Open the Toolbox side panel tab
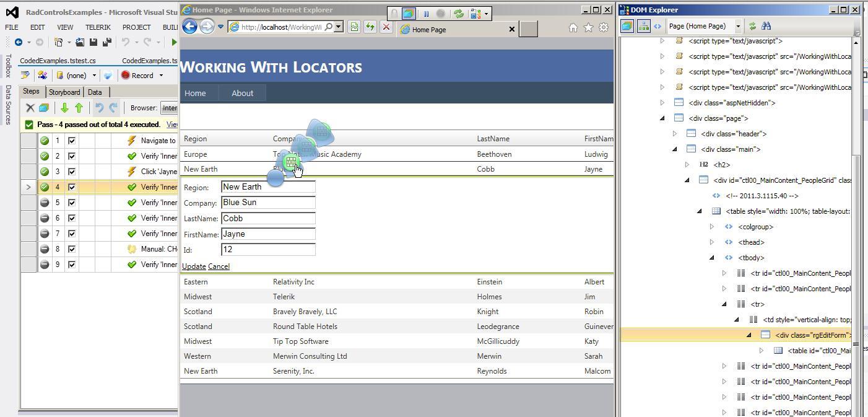Screen dimensions: 868x417 (9, 66)
